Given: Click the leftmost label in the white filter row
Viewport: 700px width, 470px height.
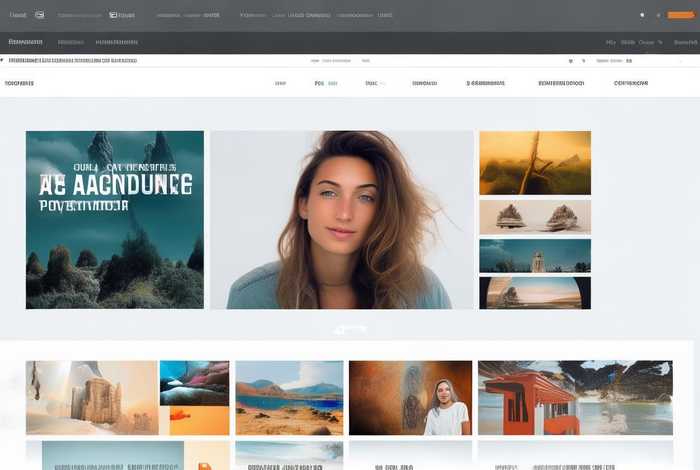Looking at the screenshot, I should (x=19, y=84).
